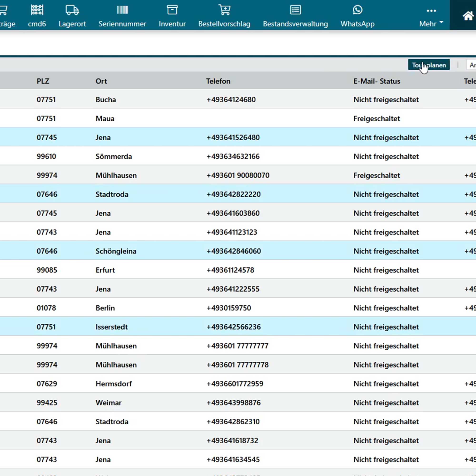Click phone +493601 77777777
The image size is (476, 476).
tap(238, 346)
